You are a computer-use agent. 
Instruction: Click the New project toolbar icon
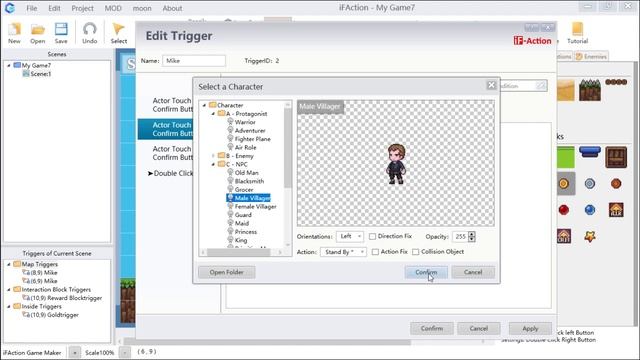click(14, 33)
